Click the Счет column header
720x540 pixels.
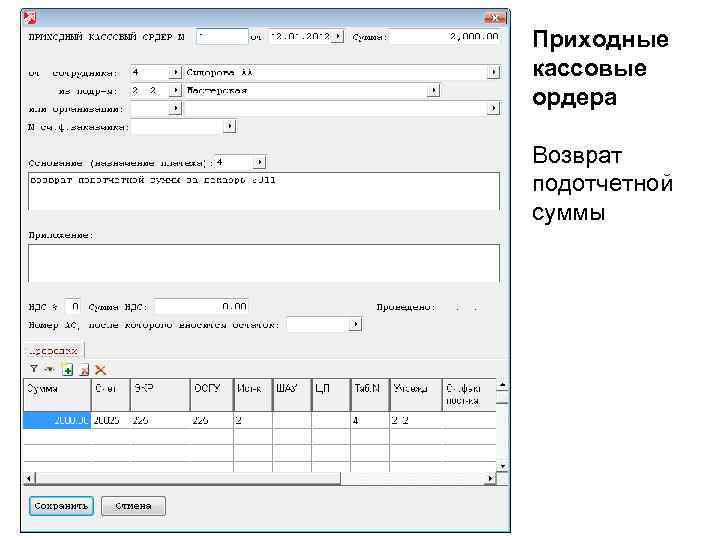[x=111, y=394]
